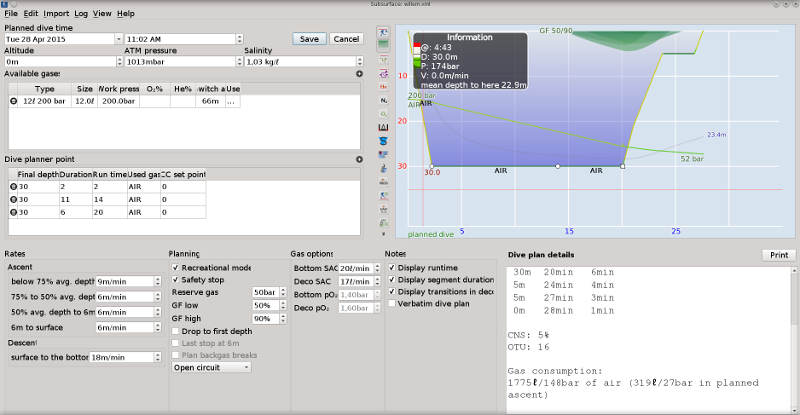Add a new dive planner point
800x415 pixels.
click(x=359, y=159)
